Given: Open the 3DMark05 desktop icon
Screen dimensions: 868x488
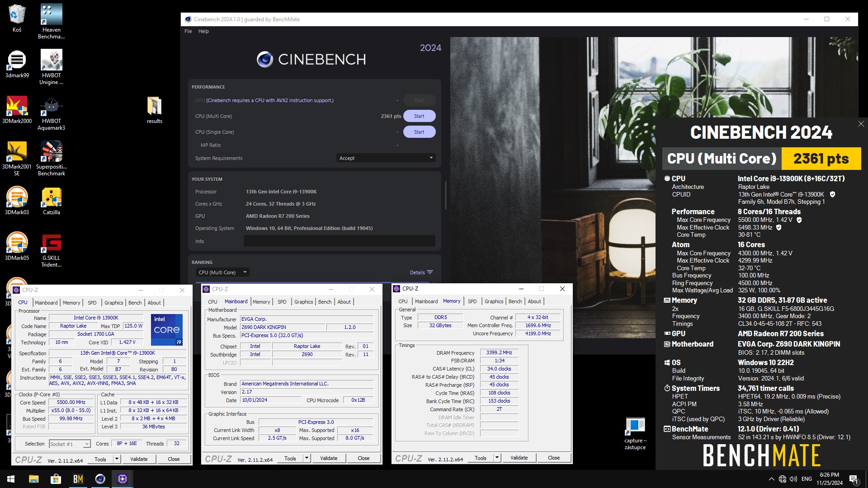Looking at the screenshot, I should click(17, 246).
